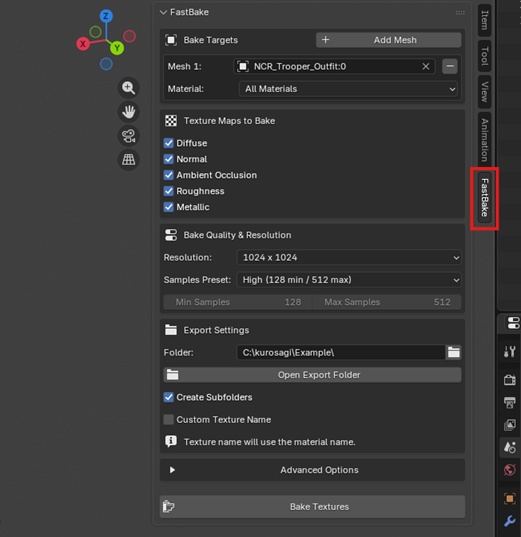Image resolution: width=521 pixels, height=537 pixels.
Task: Remove Mesh 1 with the minus button
Action: [450, 66]
